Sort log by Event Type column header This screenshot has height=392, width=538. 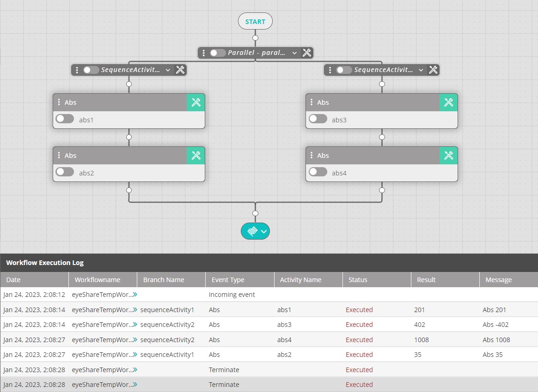coord(240,280)
